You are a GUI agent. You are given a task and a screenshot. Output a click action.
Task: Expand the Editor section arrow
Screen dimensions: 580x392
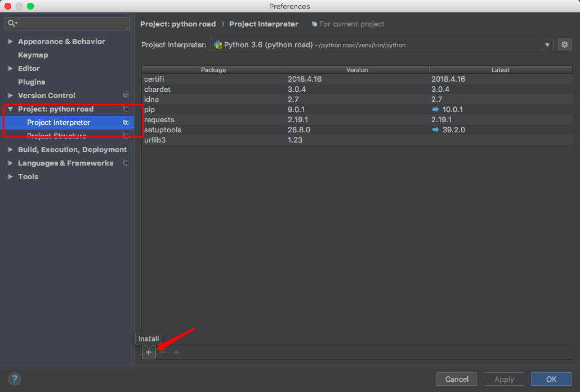(x=10, y=68)
